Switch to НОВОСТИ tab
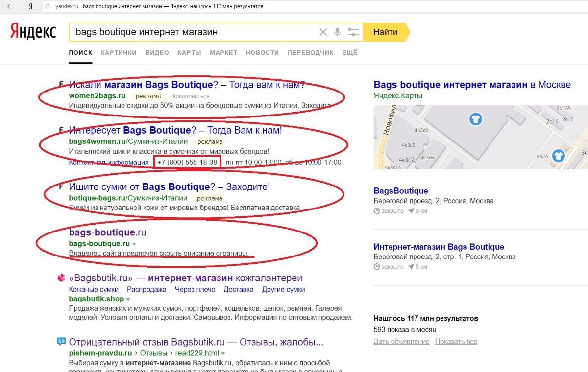 [262, 53]
